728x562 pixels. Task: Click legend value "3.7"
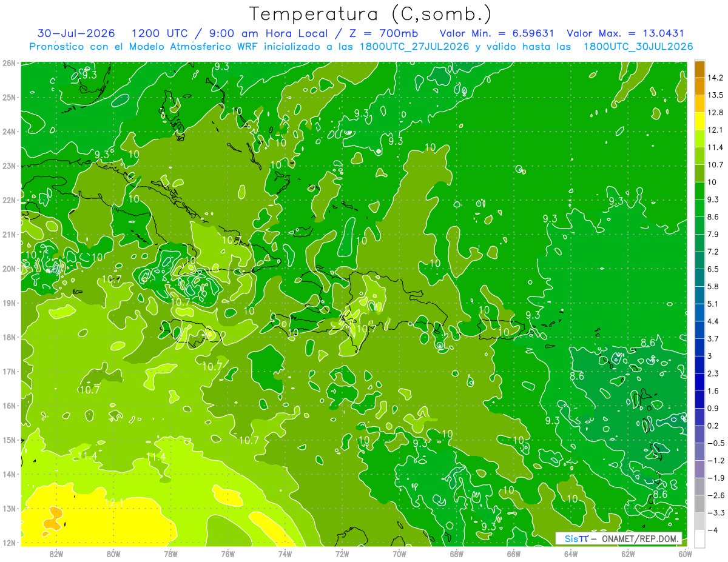[x=713, y=338]
